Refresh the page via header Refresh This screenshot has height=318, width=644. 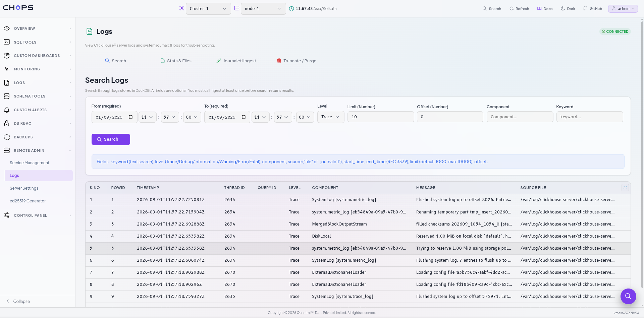(x=519, y=9)
